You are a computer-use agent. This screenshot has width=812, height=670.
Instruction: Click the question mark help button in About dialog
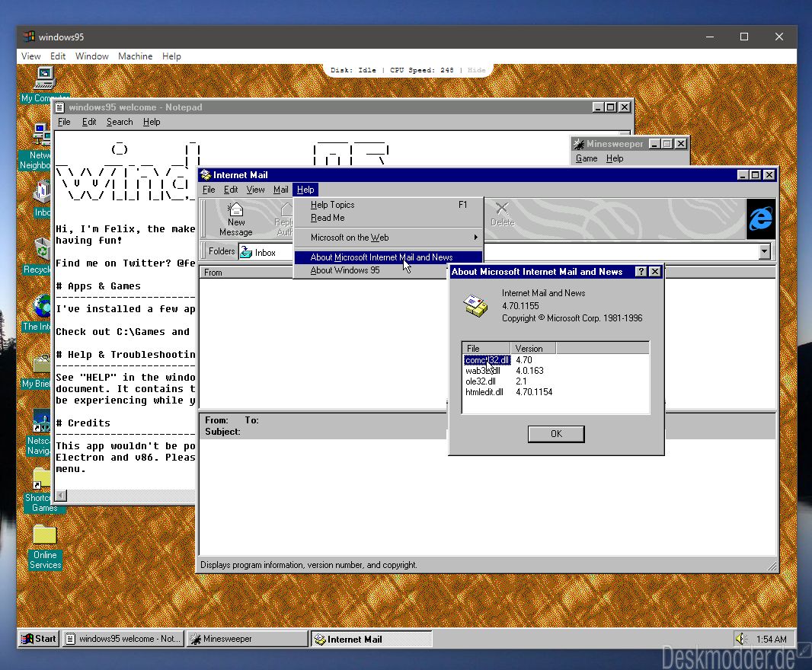tap(641, 272)
